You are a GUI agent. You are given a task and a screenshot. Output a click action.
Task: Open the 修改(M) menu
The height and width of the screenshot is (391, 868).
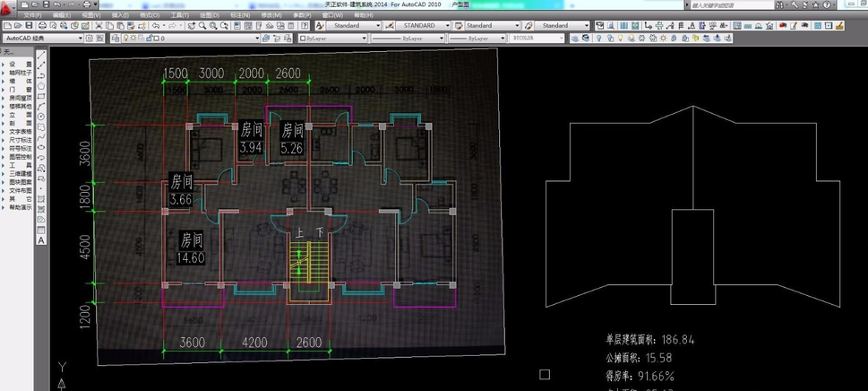(270, 15)
